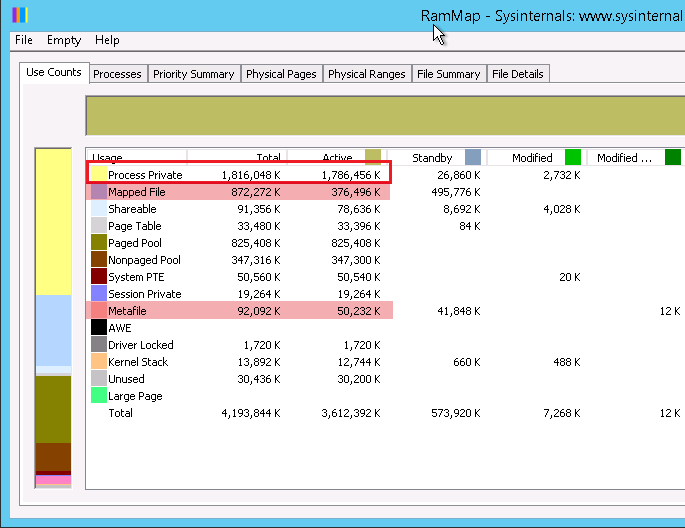685x528 pixels.
Task: Click the 4,193,844 K grand total value
Action: coord(251,413)
